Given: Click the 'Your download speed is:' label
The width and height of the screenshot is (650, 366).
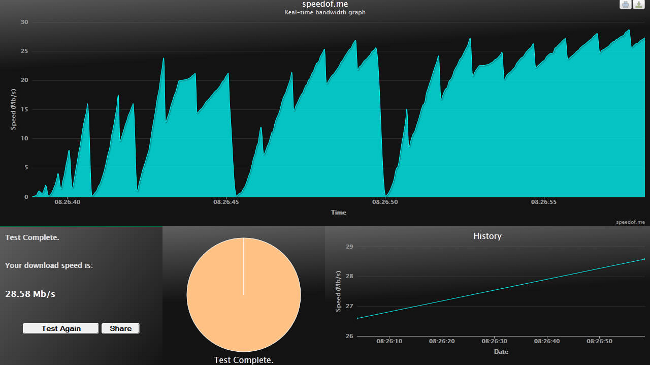Looking at the screenshot, I should click(49, 265).
